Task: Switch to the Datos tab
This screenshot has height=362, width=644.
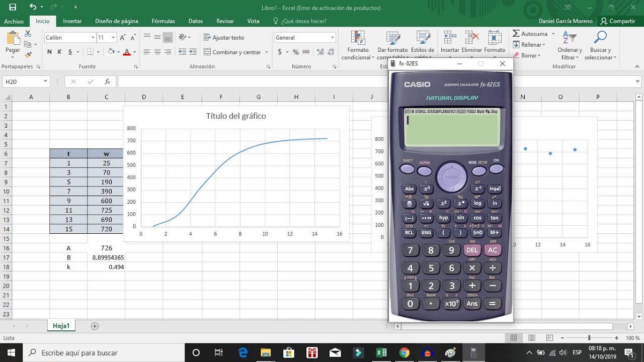Action: pyautogui.click(x=196, y=21)
